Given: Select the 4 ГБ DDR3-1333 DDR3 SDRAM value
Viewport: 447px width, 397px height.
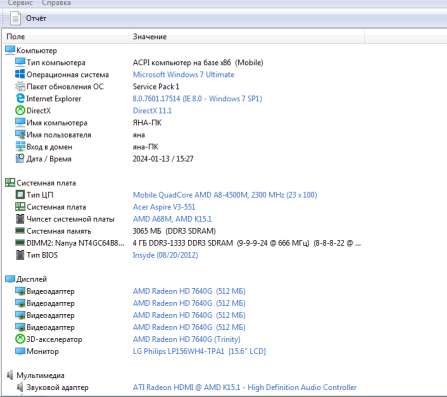Looking at the screenshot, I should coord(247,243).
